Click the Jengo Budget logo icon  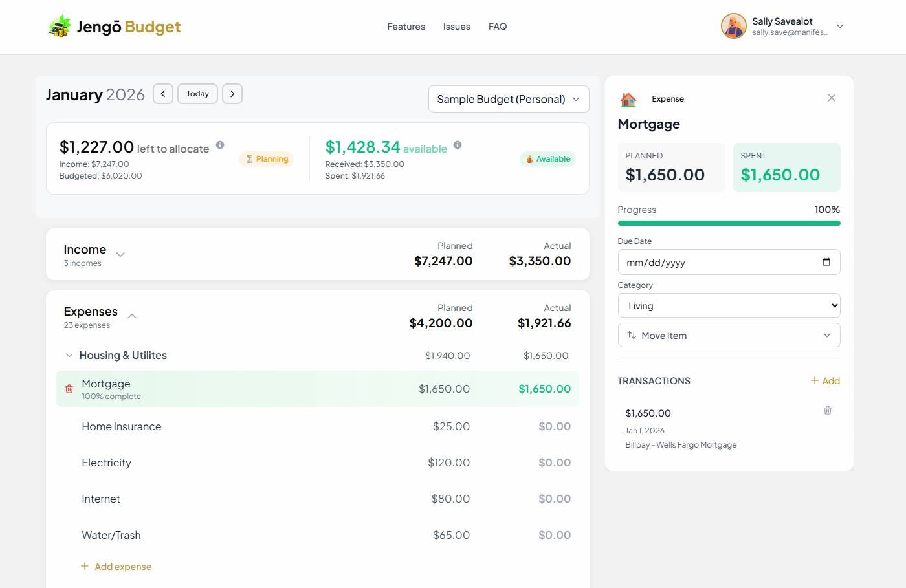pyautogui.click(x=59, y=26)
